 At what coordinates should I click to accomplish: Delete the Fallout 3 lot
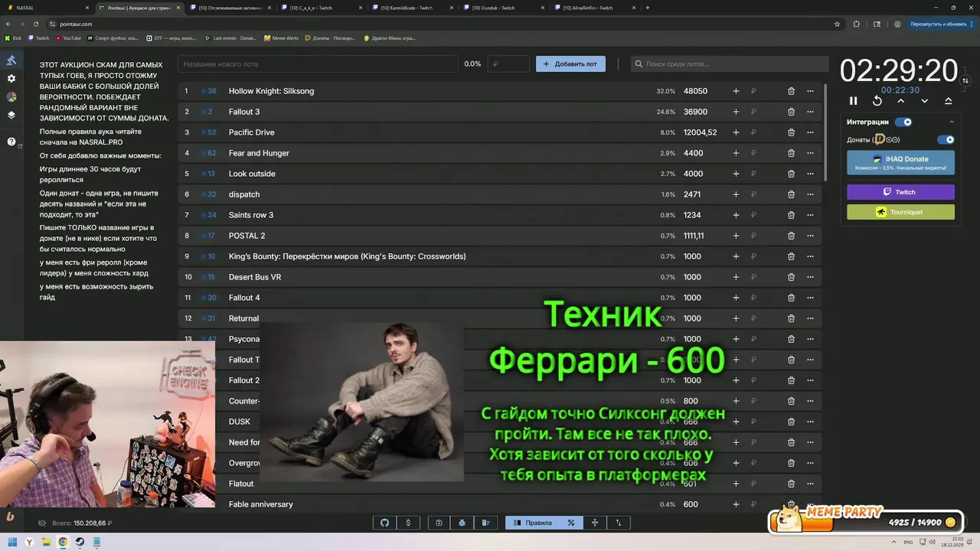tap(791, 112)
